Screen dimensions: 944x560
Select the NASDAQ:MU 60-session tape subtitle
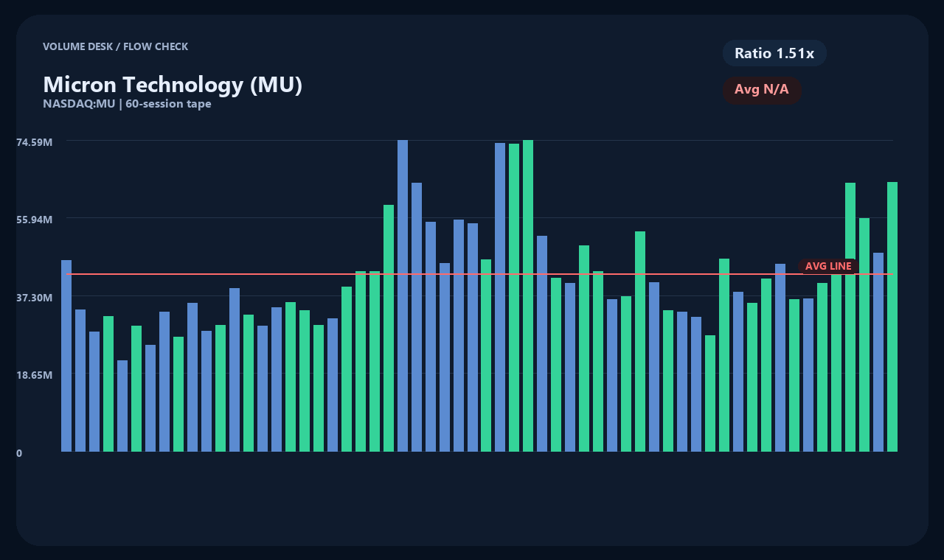click(x=127, y=104)
